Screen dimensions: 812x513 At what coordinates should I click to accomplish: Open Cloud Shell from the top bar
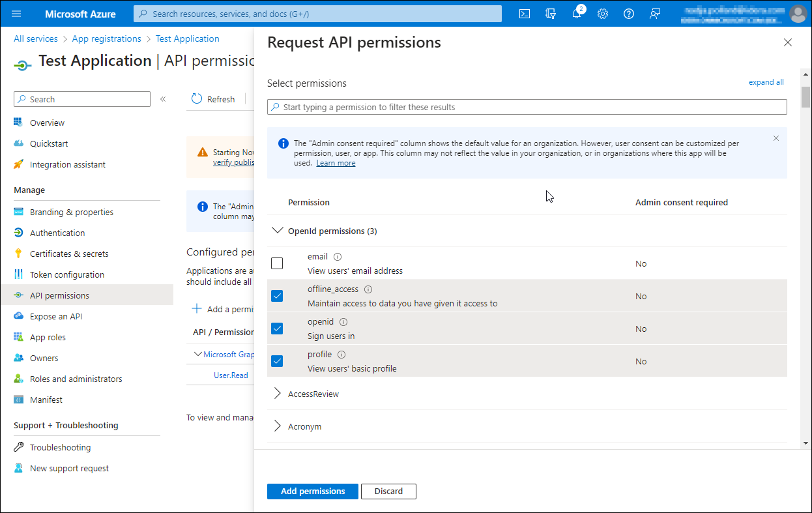(x=525, y=14)
